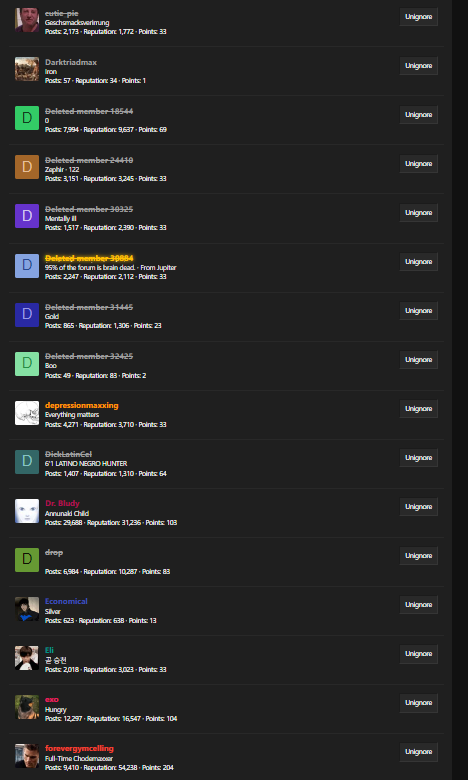Open Economical's avatar image

[27, 609]
